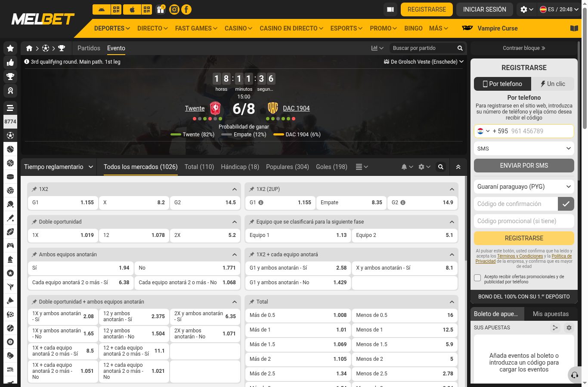Image resolution: width=588 pixels, height=387 pixels.
Task: Click the open book icon in menu bar
Action: tap(574, 28)
